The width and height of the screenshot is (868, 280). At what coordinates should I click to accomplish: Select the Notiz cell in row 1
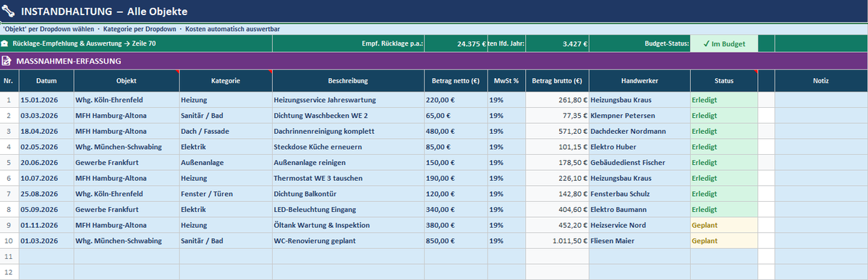(820, 100)
